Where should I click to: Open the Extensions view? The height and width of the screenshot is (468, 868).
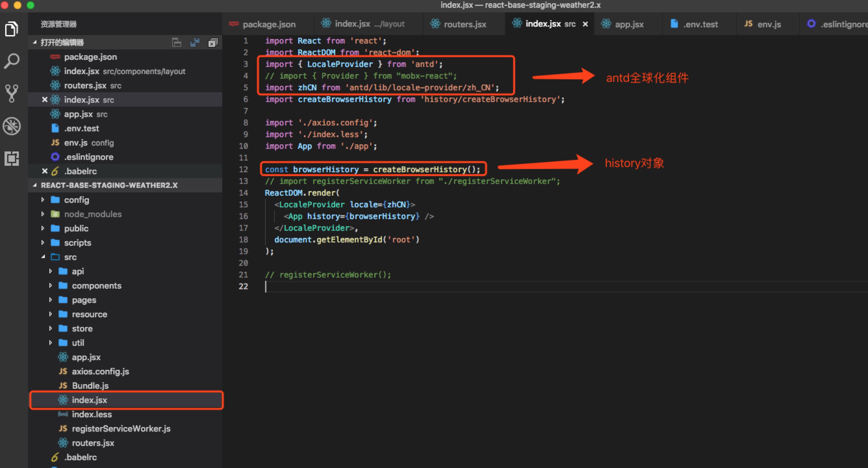pyautogui.click(x=12, y=159)
